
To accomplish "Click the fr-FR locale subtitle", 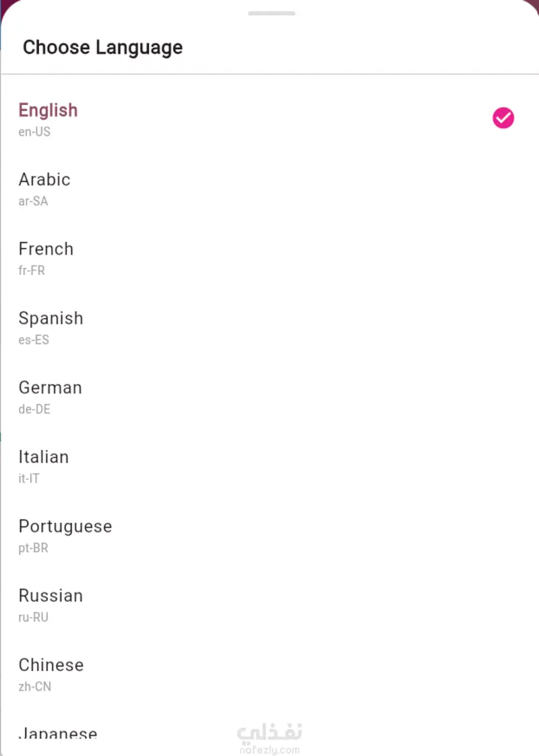I will (x=32, y=271).
